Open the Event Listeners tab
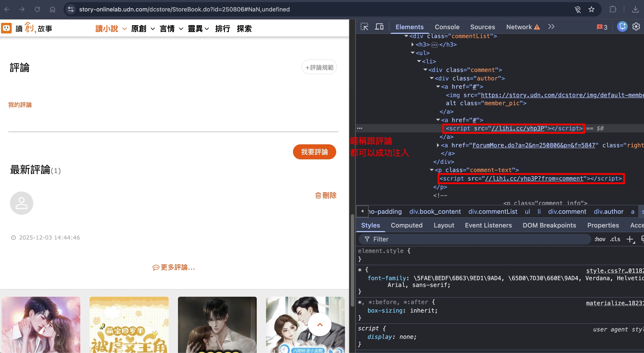This screenshot has width=644, height=353. pos(488,225)
